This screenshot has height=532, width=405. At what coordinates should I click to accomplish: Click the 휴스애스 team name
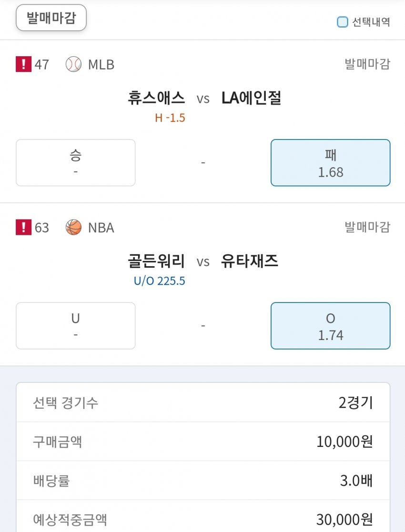(156, 98)
